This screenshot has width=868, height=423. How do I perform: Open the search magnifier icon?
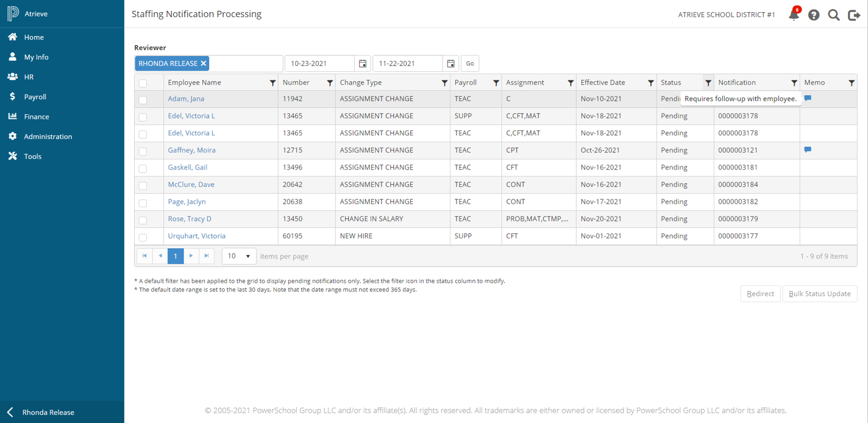(834, 15)
